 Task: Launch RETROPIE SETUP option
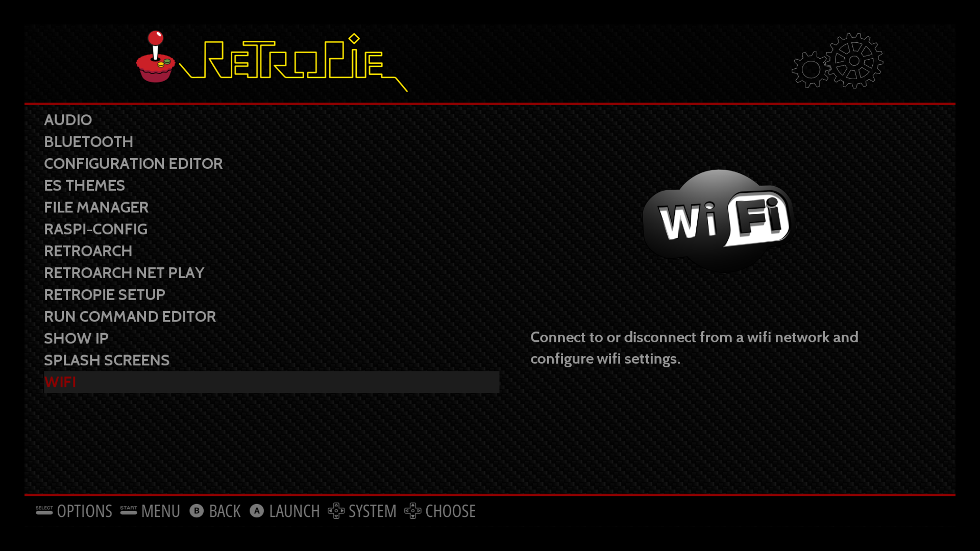pos(104,294)
